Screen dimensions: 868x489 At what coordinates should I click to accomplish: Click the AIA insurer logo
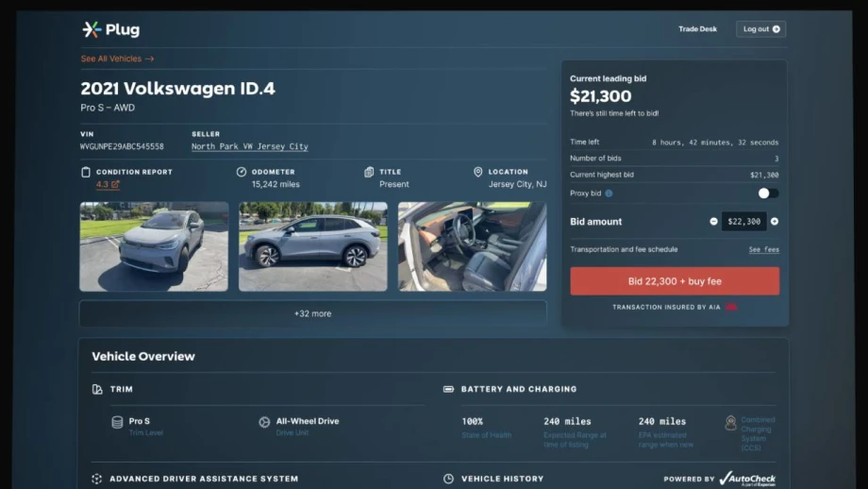coord(731,307)
